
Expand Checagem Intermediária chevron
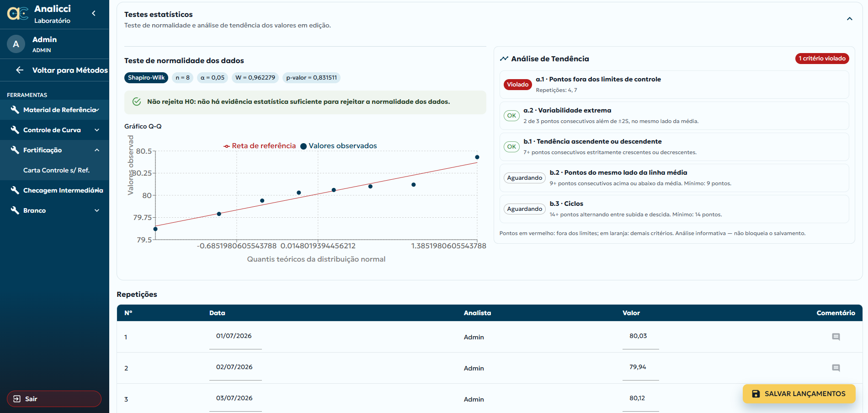coord(97,190)
